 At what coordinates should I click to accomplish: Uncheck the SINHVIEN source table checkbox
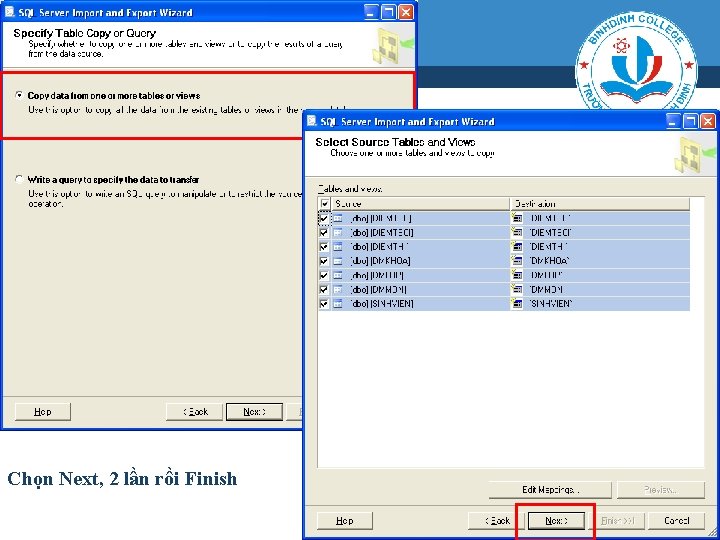324,304
